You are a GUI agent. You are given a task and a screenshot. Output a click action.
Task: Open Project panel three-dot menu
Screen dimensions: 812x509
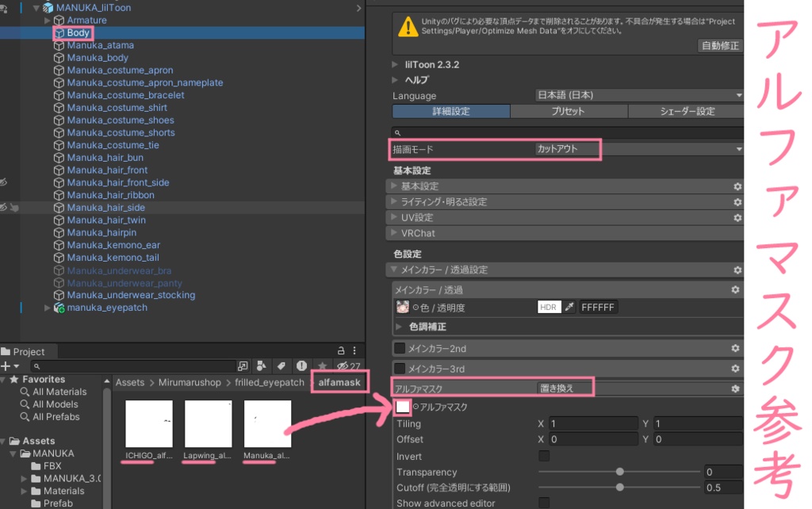[354, 351]
